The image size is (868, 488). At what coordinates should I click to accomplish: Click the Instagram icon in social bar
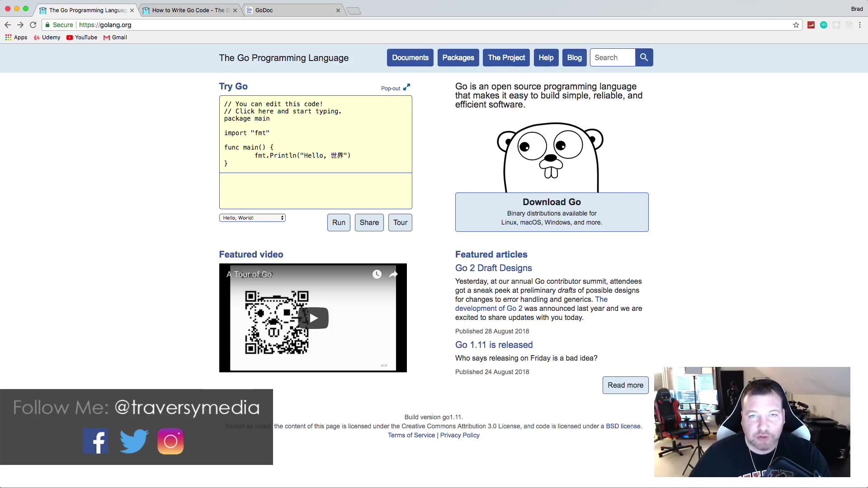pos(170,441)
